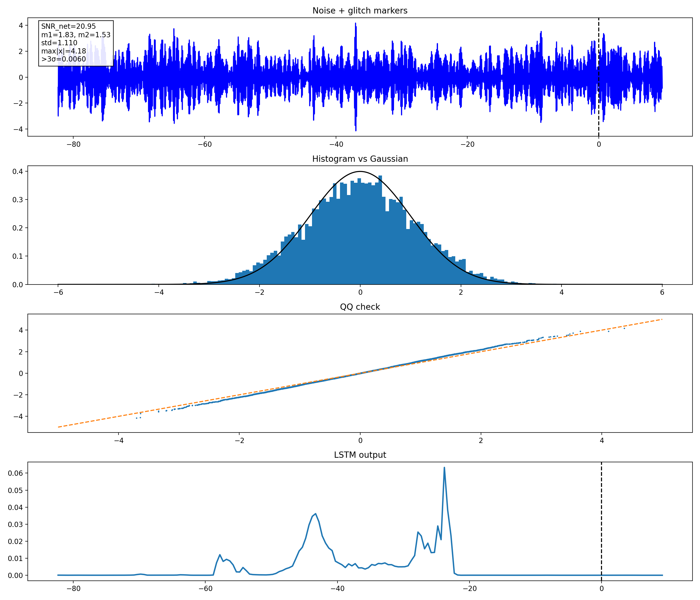
Task: Click the 6 x-axis tick label on the histogram
Action: tap(662, 292)
